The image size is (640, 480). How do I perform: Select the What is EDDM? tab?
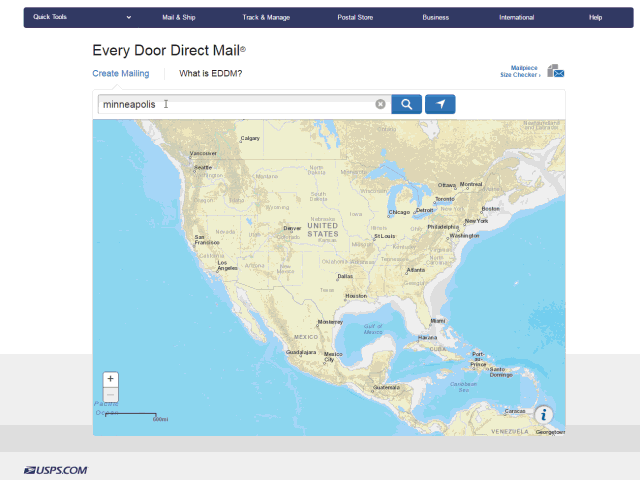coord(211,73)
